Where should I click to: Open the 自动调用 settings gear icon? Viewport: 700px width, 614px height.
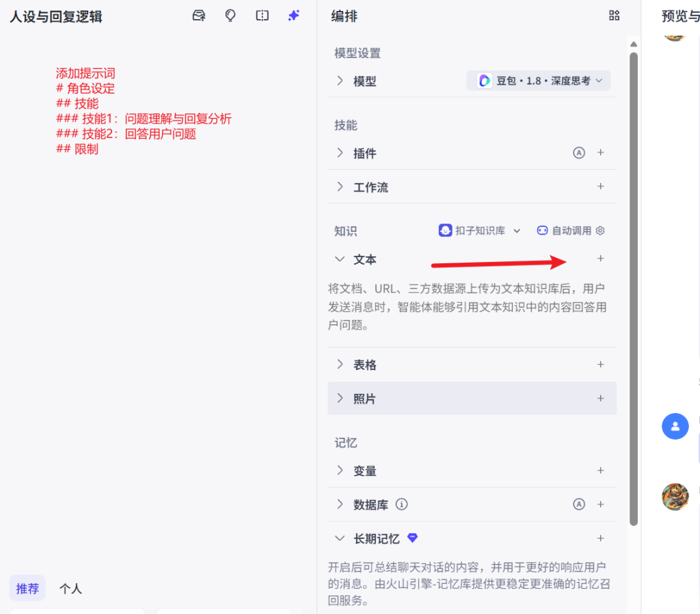tap(600, 230)
